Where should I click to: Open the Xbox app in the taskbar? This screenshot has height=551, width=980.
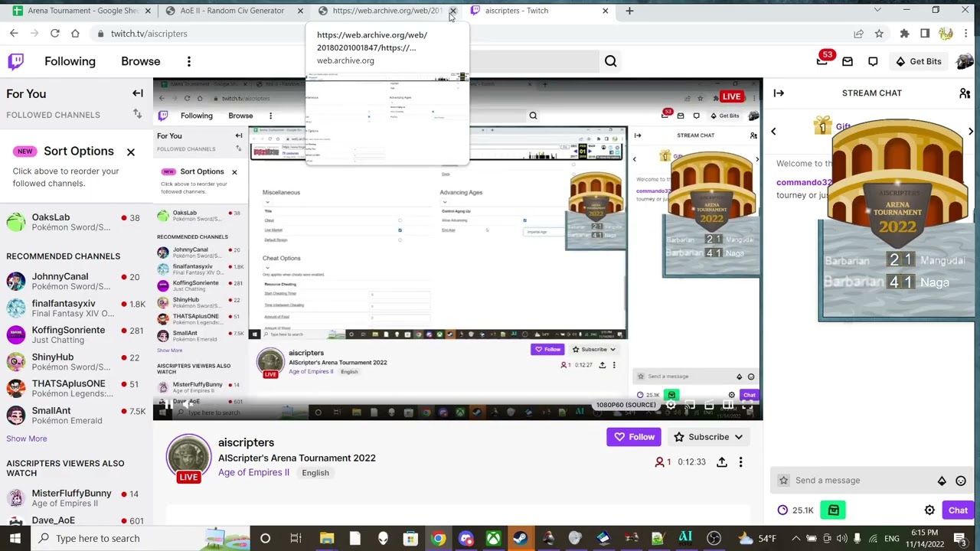(493, 538)
